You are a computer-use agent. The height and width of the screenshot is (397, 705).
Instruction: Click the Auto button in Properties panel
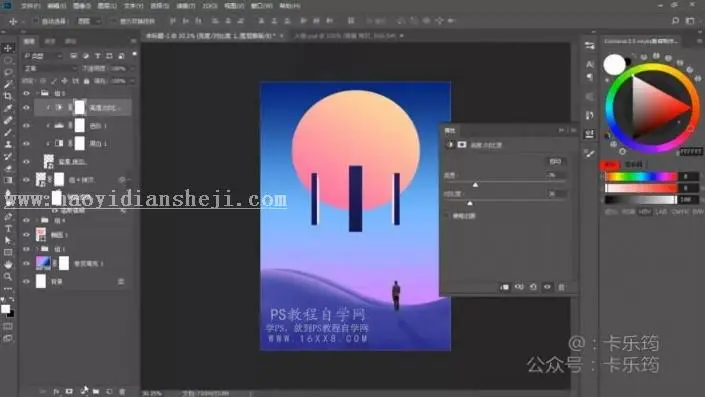tap(555, 161)
